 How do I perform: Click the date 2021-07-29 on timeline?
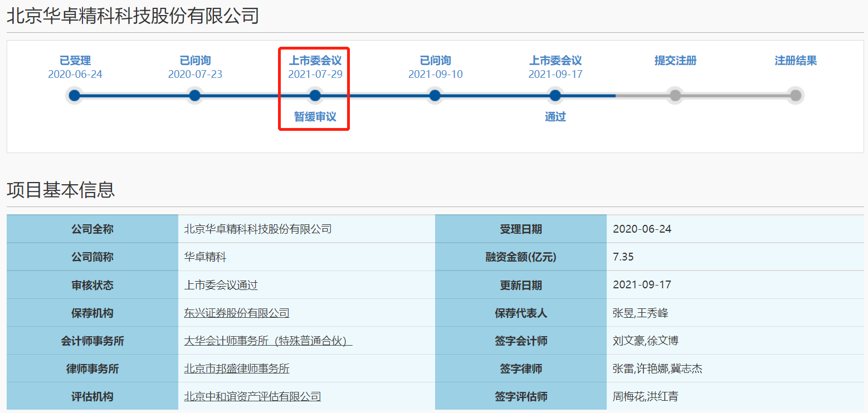(x=315, y=74)
